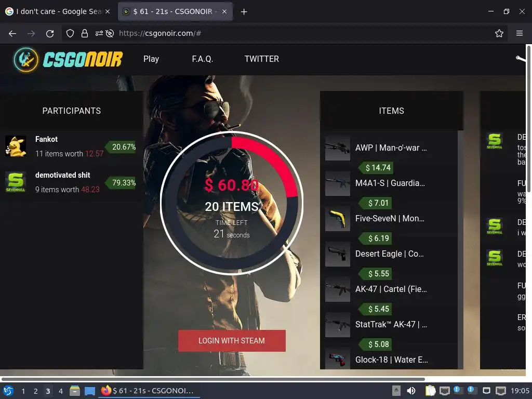Click the 79.33% chance badge
The width and height of the screenshot is (532, 399).
(122, 183)
